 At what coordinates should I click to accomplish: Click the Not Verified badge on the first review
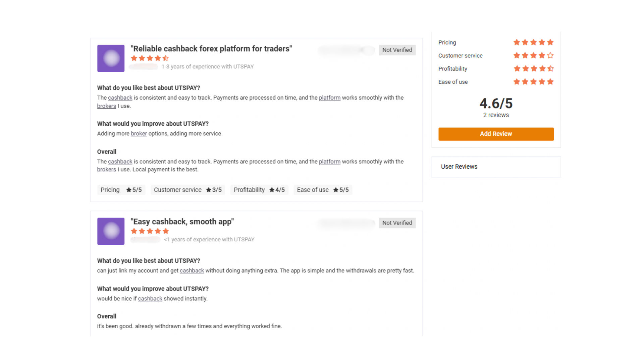pos(397,50)
